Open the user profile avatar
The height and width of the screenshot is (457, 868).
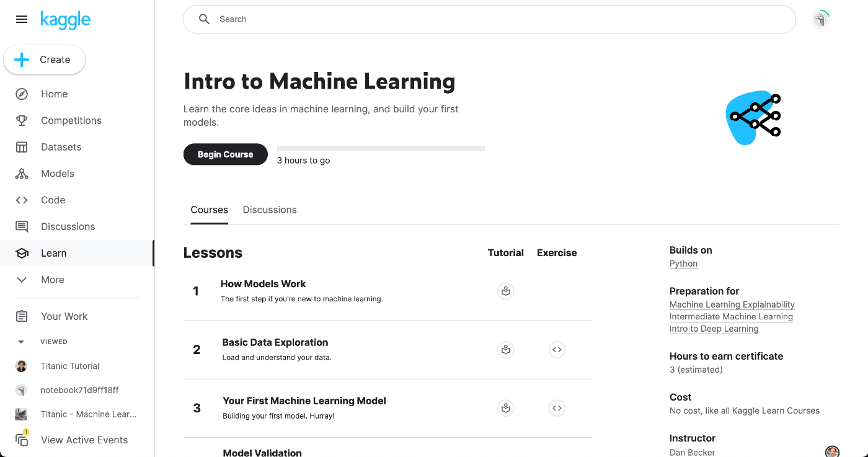click(820, 19)
